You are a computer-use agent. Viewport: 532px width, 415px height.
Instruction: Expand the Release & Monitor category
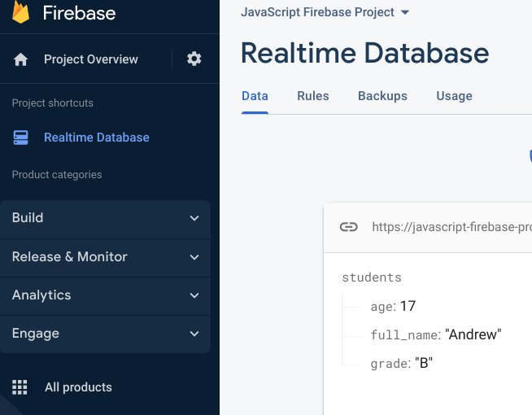(105, 257)
